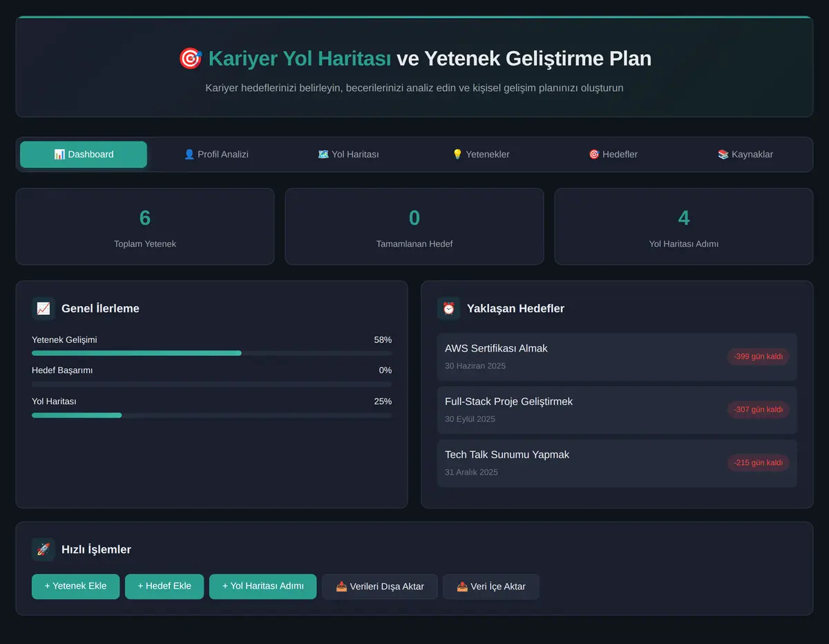The image size is (829, 644).
Task: Click the rocket icon beside Hızlı İşlemler
Action: 43,549
